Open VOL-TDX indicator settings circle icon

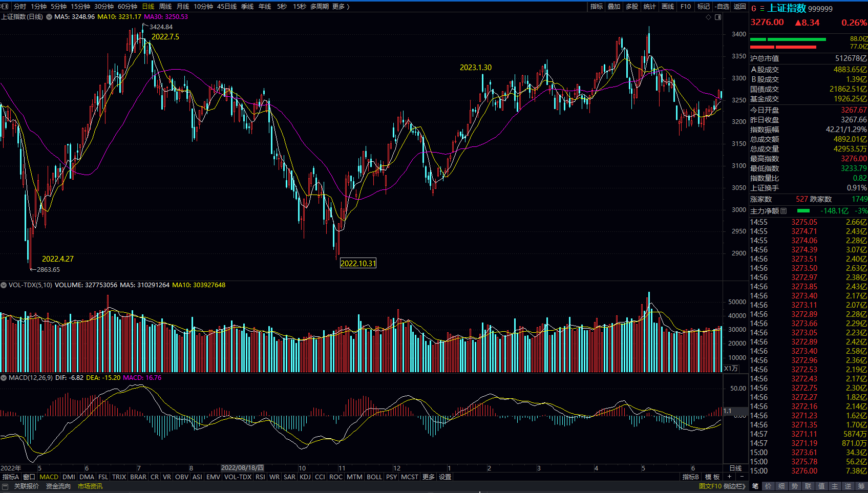[4, 285]
